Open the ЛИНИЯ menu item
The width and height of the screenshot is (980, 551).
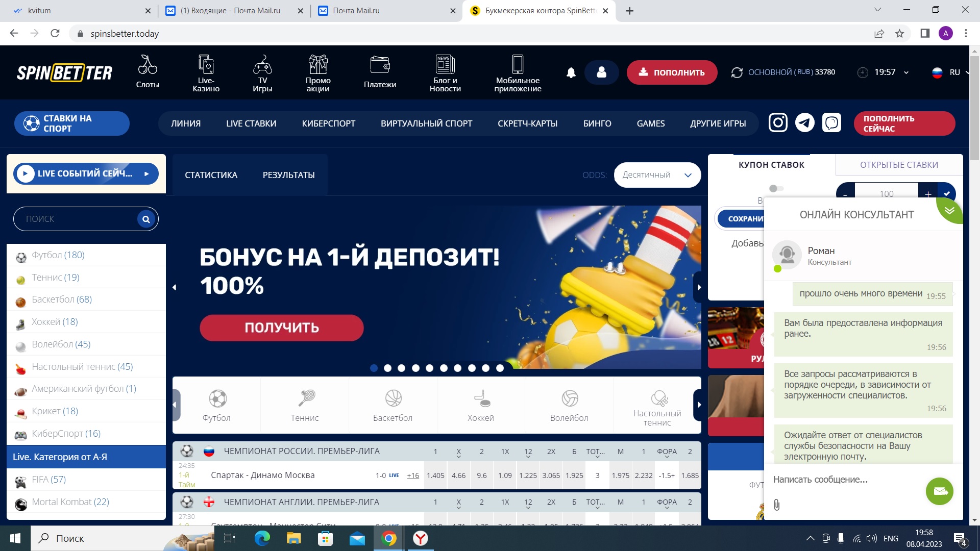click(x=186, y=123)
